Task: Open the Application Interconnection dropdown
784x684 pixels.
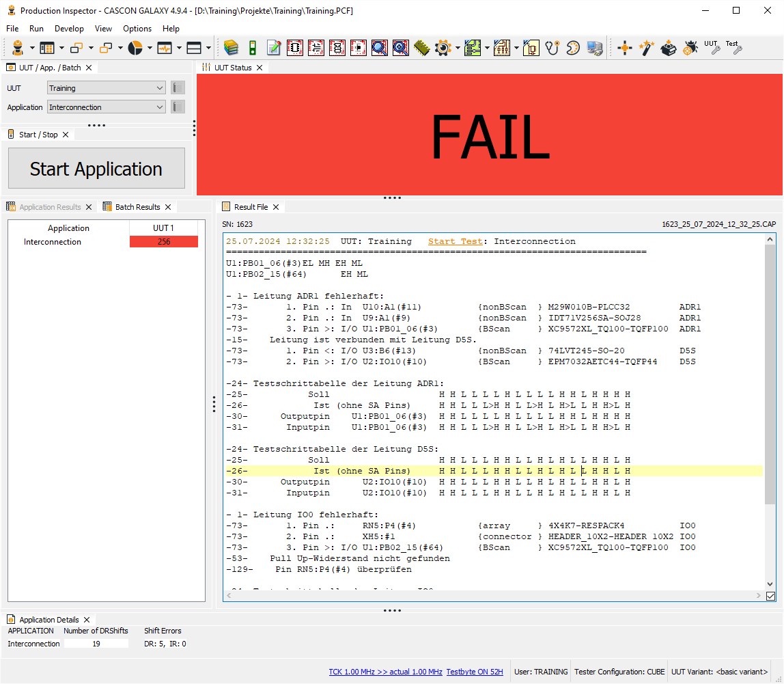Action: click(107, 107)
